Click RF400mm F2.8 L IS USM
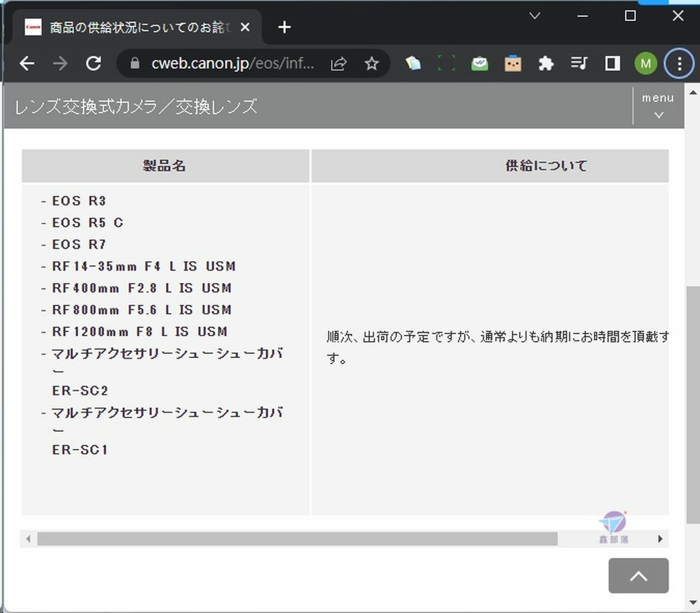This screenshot has width=700, height=613. [142, 288]
